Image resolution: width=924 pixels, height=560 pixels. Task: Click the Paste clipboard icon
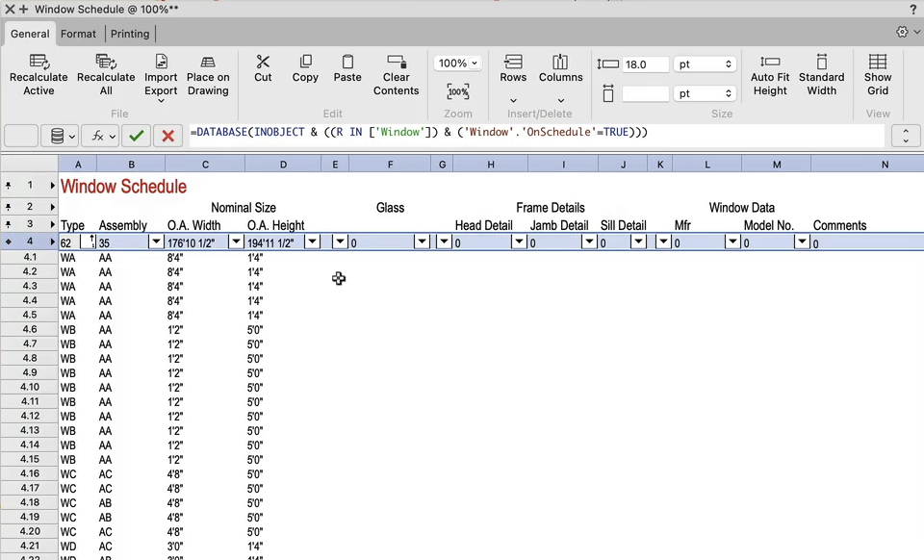click(347, 63)
